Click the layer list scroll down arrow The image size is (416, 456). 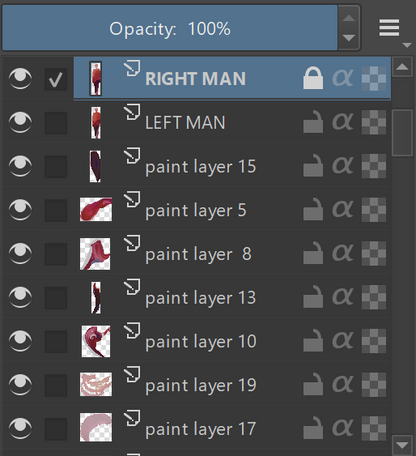(402, 445)
